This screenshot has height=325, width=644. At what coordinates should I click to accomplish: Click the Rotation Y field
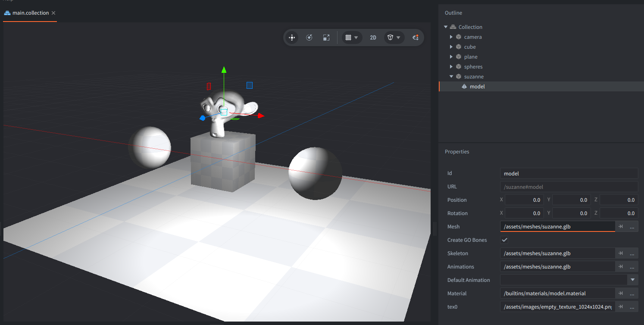(x=572, y=213)
